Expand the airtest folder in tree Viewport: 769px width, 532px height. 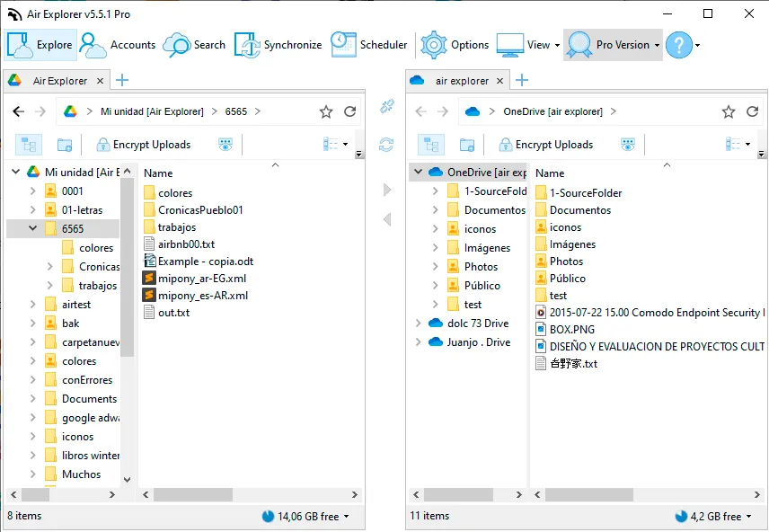click(32, 305)
